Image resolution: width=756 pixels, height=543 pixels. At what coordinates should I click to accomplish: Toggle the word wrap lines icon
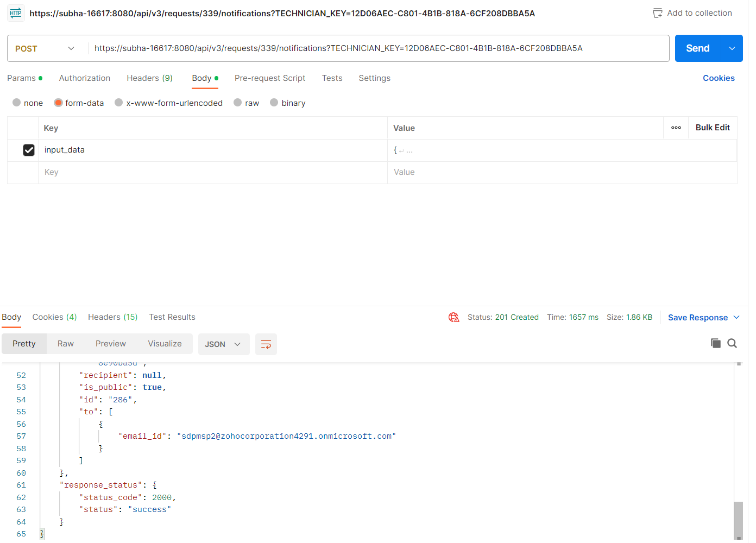[266, 344]
